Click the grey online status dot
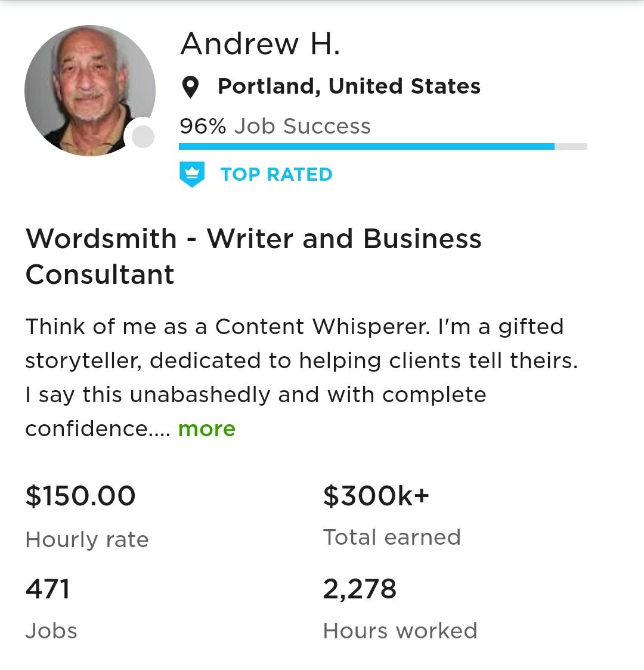Screen dimensions: 644x670 click(x=143, y=137)
